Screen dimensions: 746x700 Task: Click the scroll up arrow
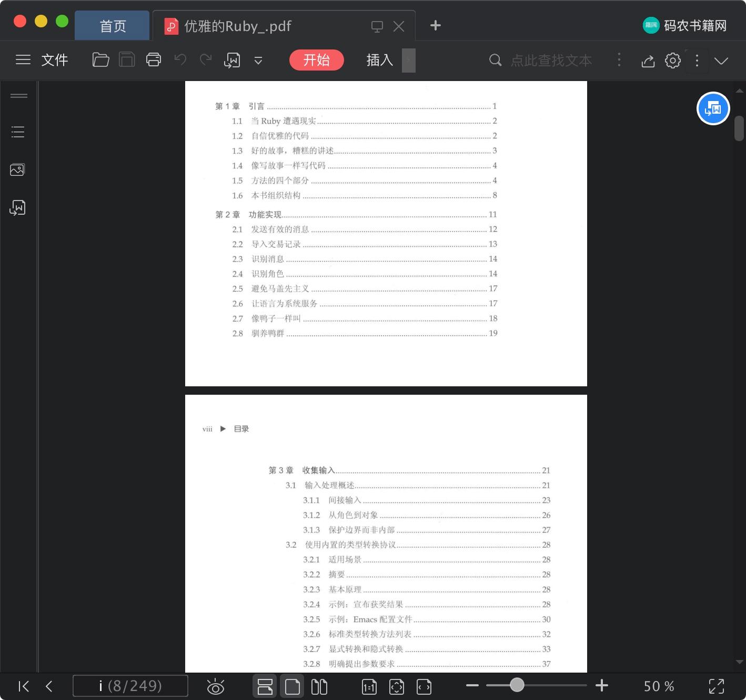point(739,91)
